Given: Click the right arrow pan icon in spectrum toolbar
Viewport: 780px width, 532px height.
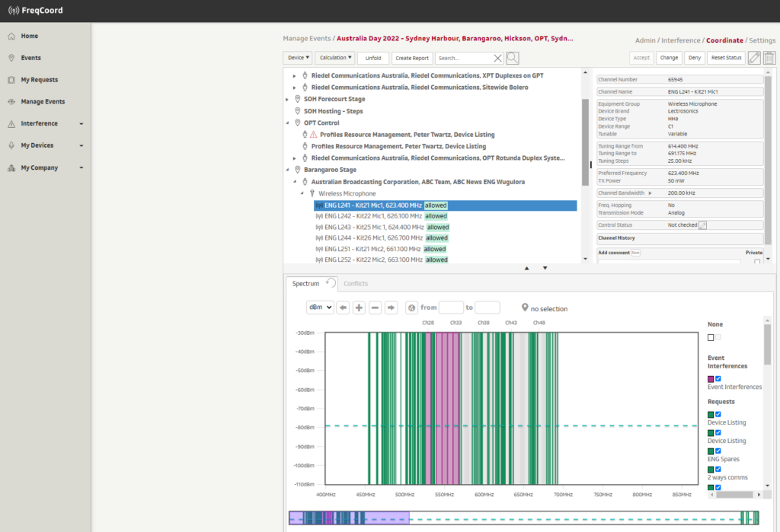Looking at the screenshot, I should [x=390, y=308].
